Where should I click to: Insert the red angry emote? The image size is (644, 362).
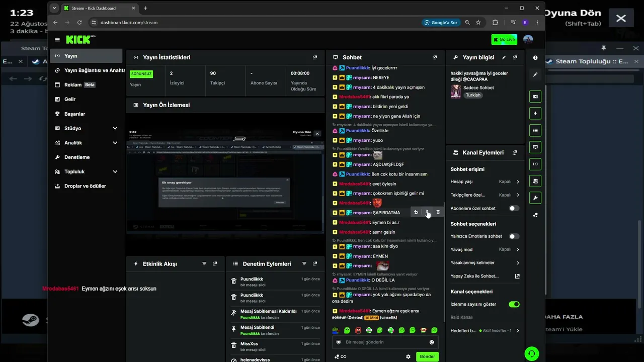point(358,330)
